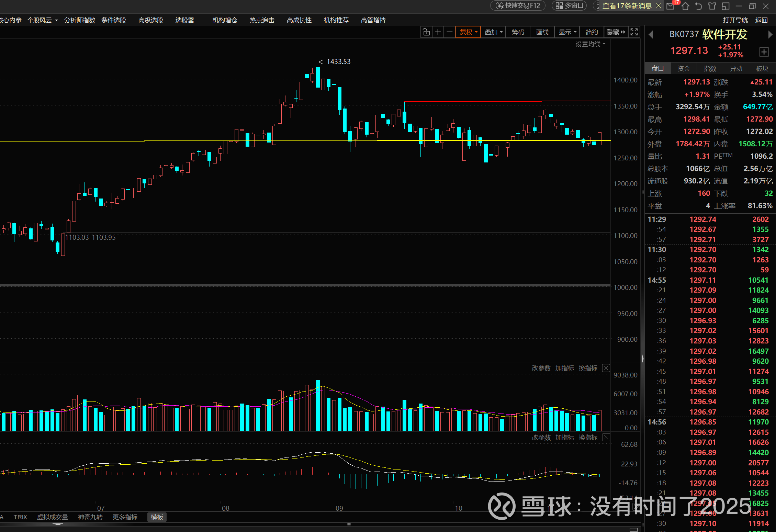The height and width of the screenshot is (532, 776).
Task: Zoom out chart with minus icon
Action: (449, 32)
